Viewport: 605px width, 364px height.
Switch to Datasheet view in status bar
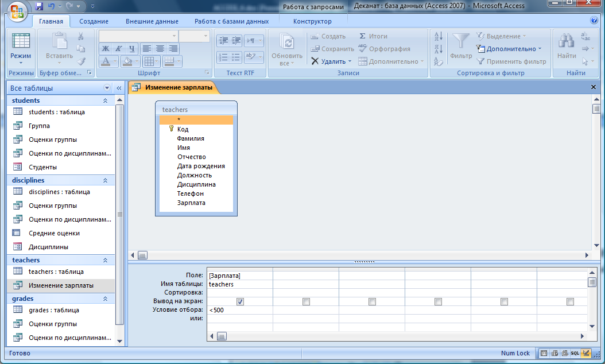coord(544,353)
